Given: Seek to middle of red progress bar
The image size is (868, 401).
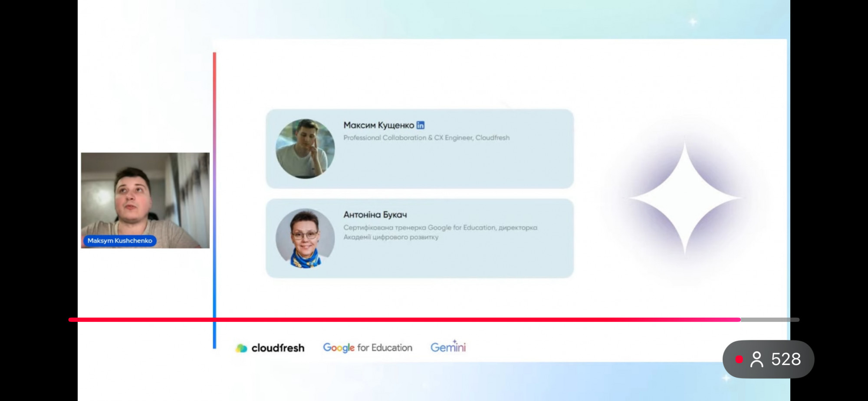Looking at the screenshot, I should (404, 320).
